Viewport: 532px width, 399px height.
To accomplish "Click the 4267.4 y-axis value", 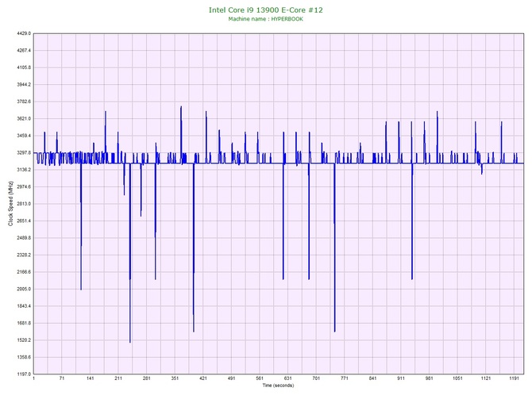I will [24, 51].
